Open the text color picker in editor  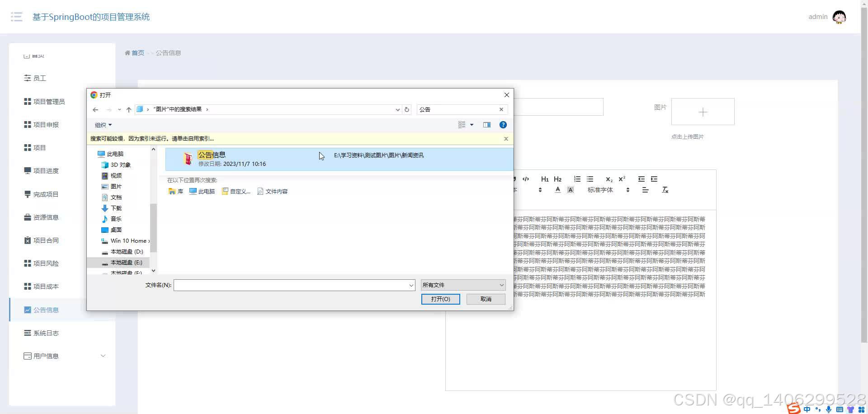[558, 190]
